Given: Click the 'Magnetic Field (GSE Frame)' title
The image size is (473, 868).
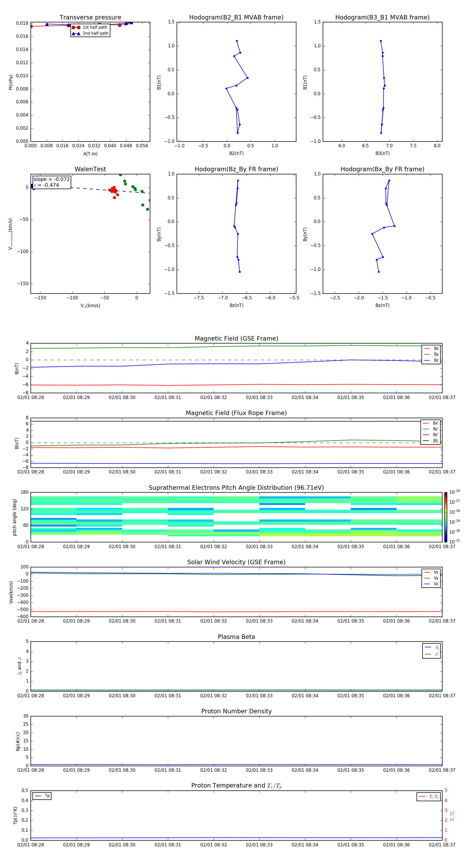Looking at the screenshot, I should [x=236, y=339].
